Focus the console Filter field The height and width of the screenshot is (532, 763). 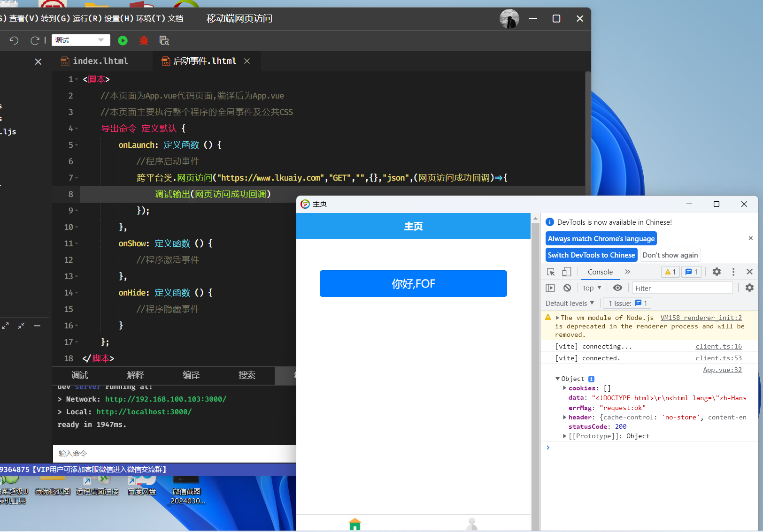(682, 288)
